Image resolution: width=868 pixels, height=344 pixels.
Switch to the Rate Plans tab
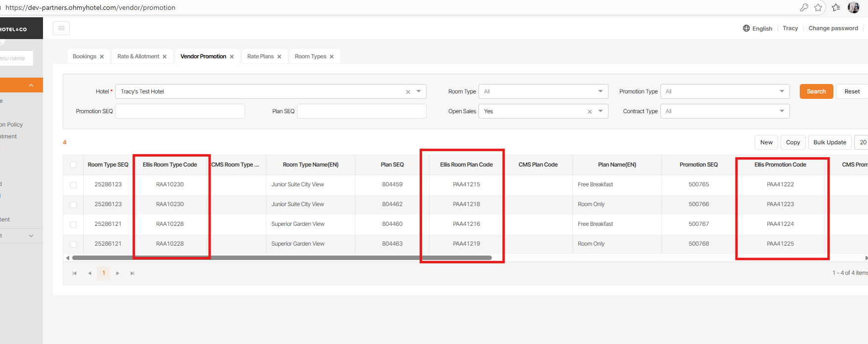tap(260, 56)
